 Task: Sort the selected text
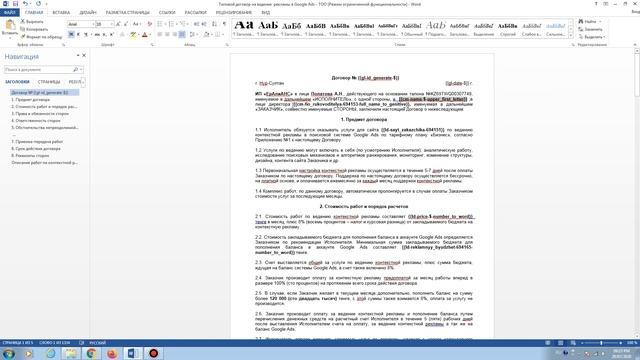(x=215, y=24)
